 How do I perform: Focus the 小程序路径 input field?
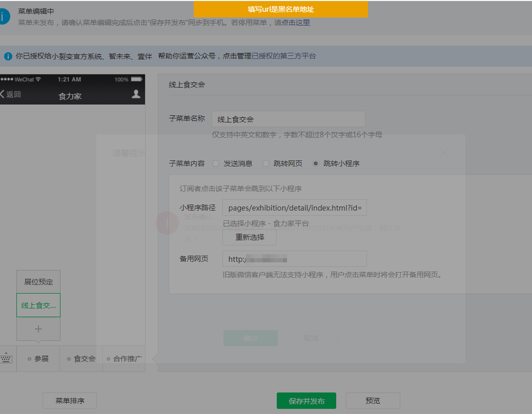point(295,208)
